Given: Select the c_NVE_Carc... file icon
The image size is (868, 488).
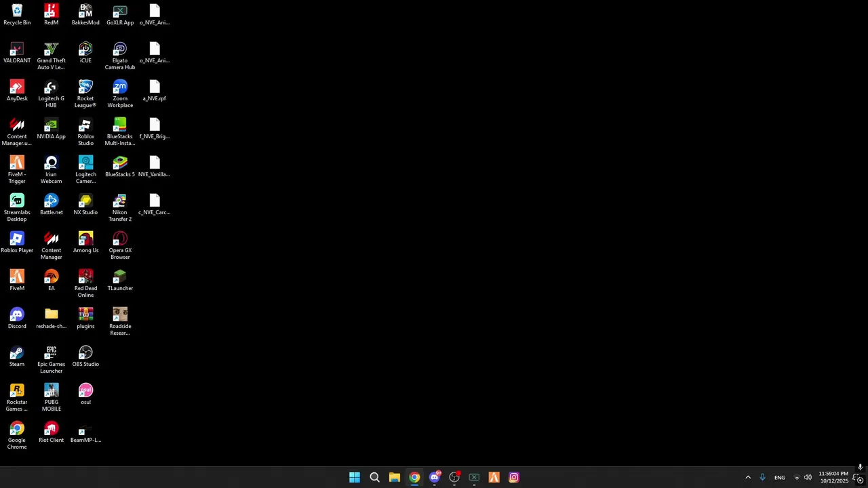Looking at the screenshot, I should point(155,205).
